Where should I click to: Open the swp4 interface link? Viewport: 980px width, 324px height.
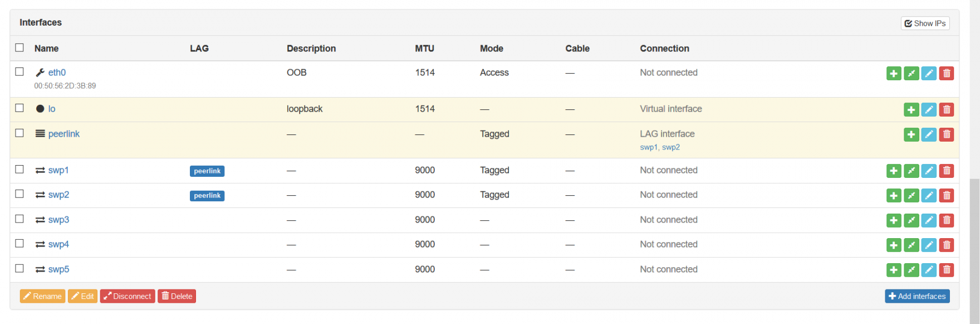point(58,244)
